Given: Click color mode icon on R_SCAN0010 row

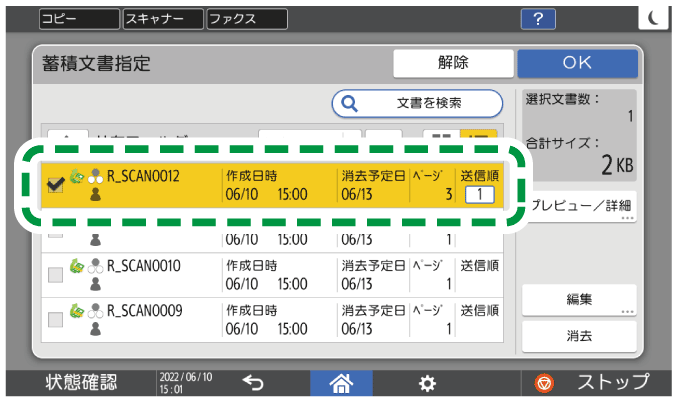Looking at the screenshot, I should (x=96, y=266).
